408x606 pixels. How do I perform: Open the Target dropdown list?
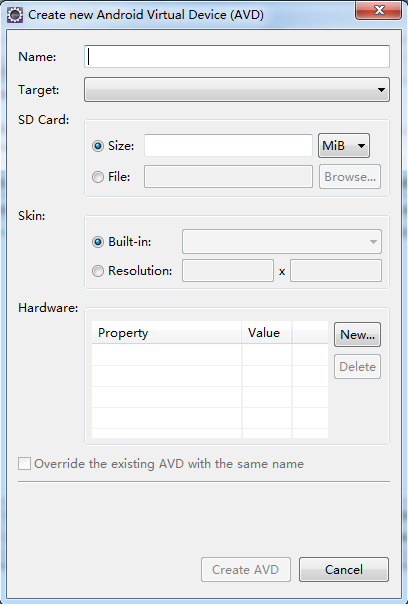click(x=237, y=90)
